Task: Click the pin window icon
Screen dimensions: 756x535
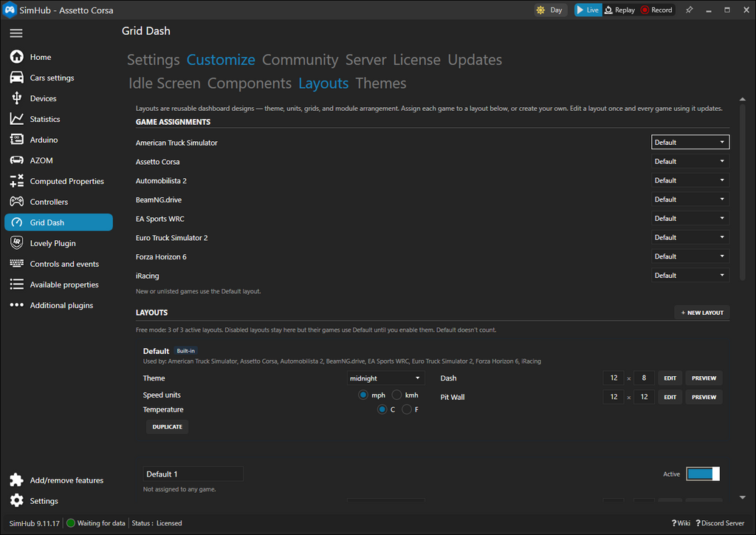Action: click(x=690, y=10)
